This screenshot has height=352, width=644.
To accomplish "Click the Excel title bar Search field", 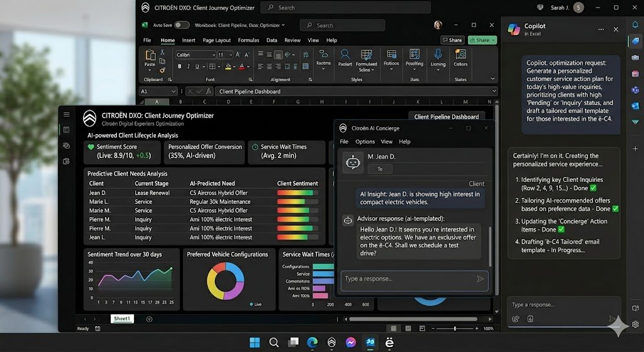I will point(343,25).
